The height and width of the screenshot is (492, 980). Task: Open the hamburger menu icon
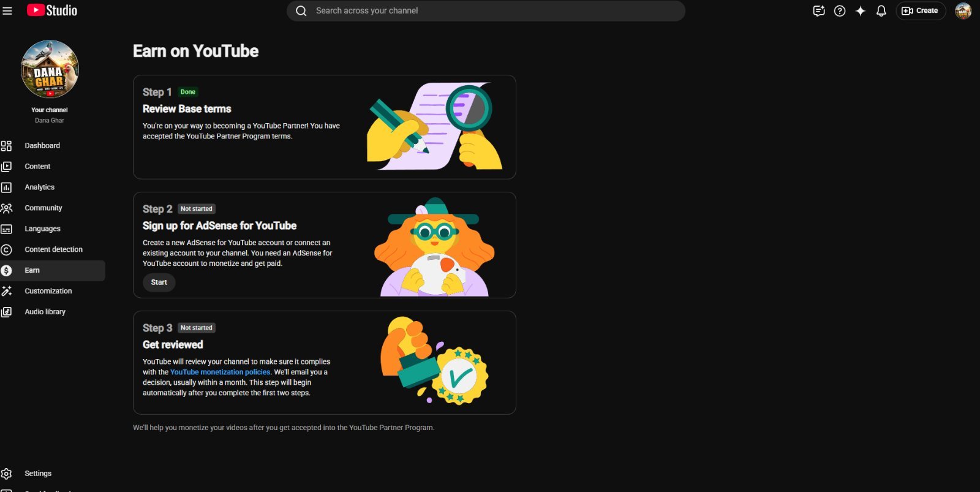point(7,10)
